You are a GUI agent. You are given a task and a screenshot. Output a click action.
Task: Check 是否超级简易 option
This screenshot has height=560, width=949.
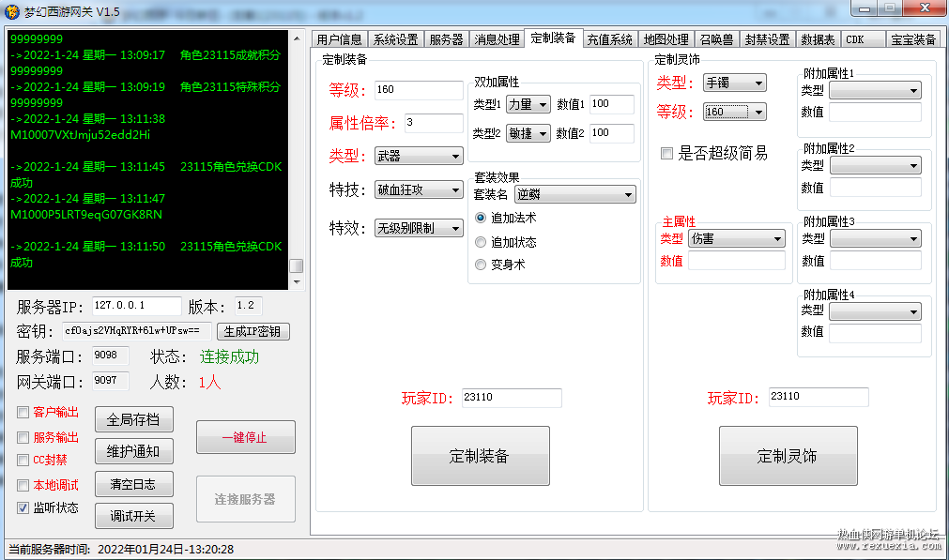click(x=666, y=154)
